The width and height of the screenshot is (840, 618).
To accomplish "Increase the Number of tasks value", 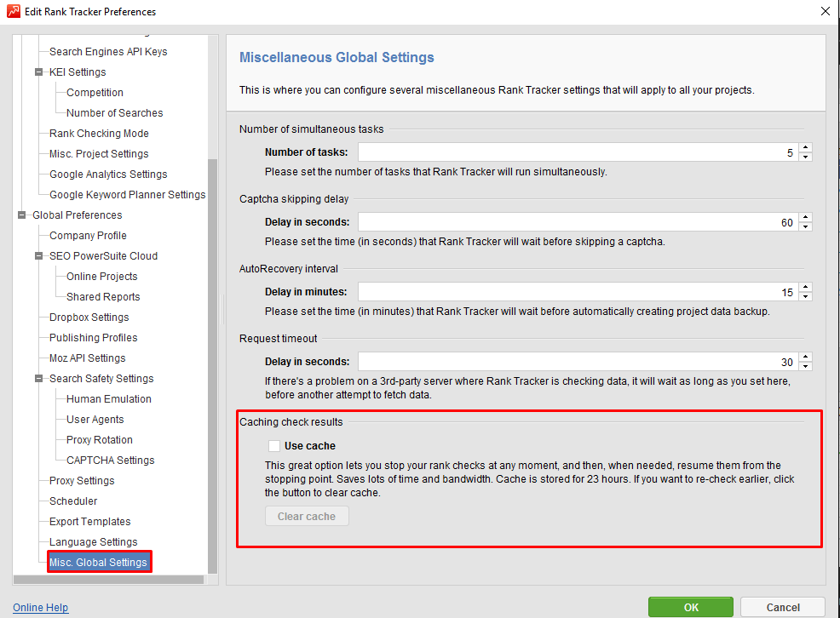I will pyautogui.click(x=805, y=147).
